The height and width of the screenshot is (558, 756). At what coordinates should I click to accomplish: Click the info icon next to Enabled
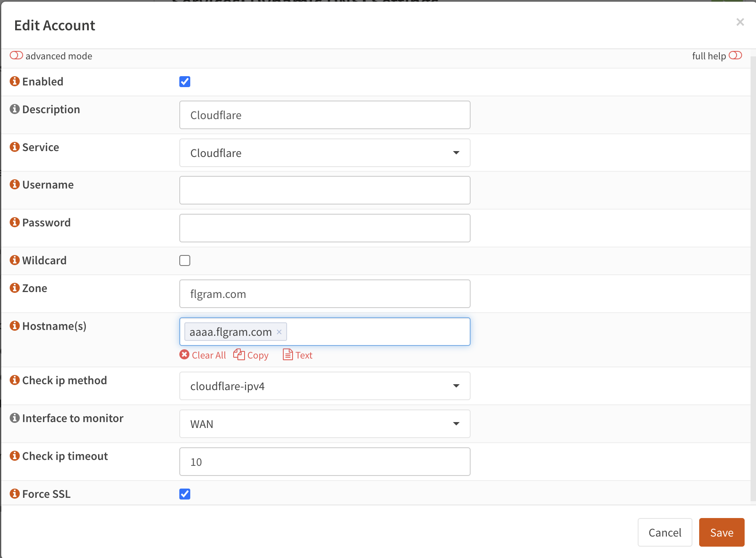pos(15,81)
